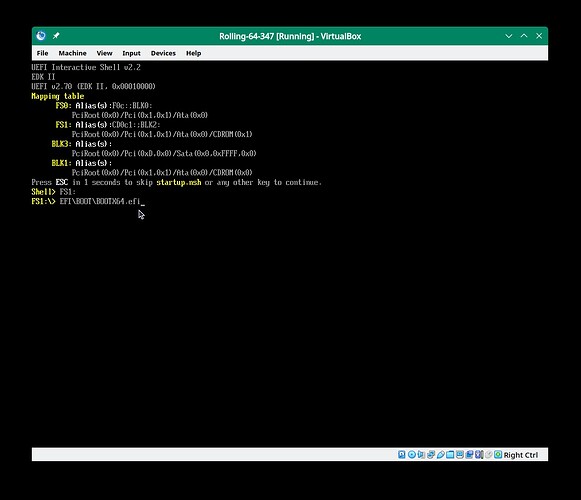
Task: Open the Devices menu
Action: point(163,53)
